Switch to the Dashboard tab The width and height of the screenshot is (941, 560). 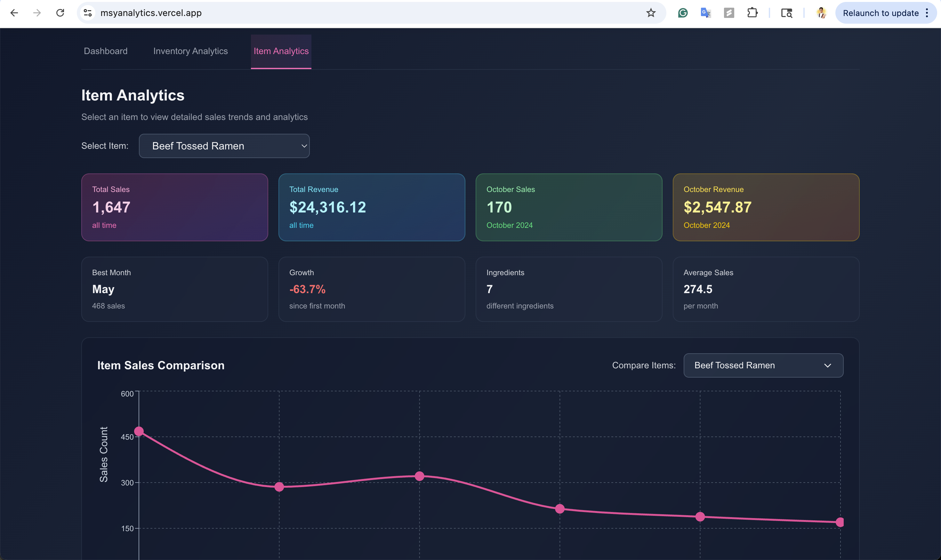(106, 51)
